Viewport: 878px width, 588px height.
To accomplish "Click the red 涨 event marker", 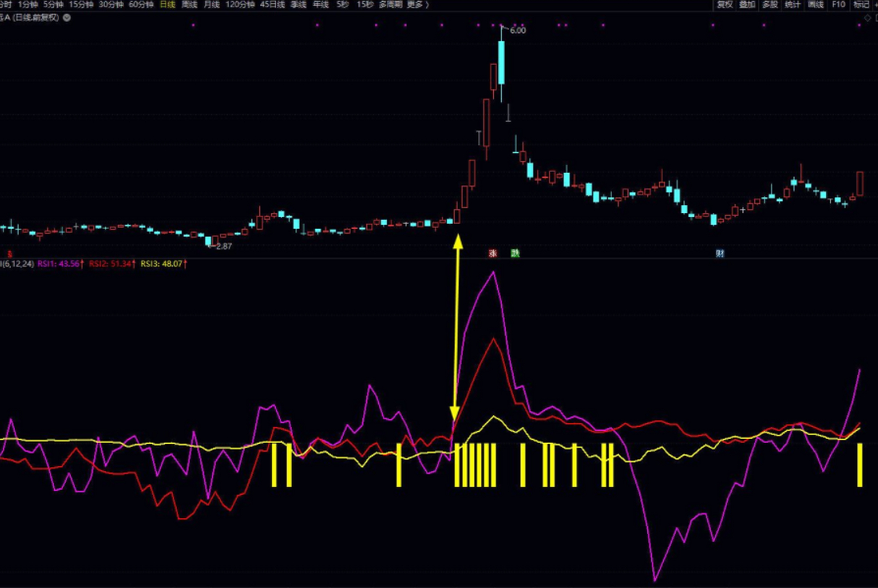I will click(x=493, y=253).
